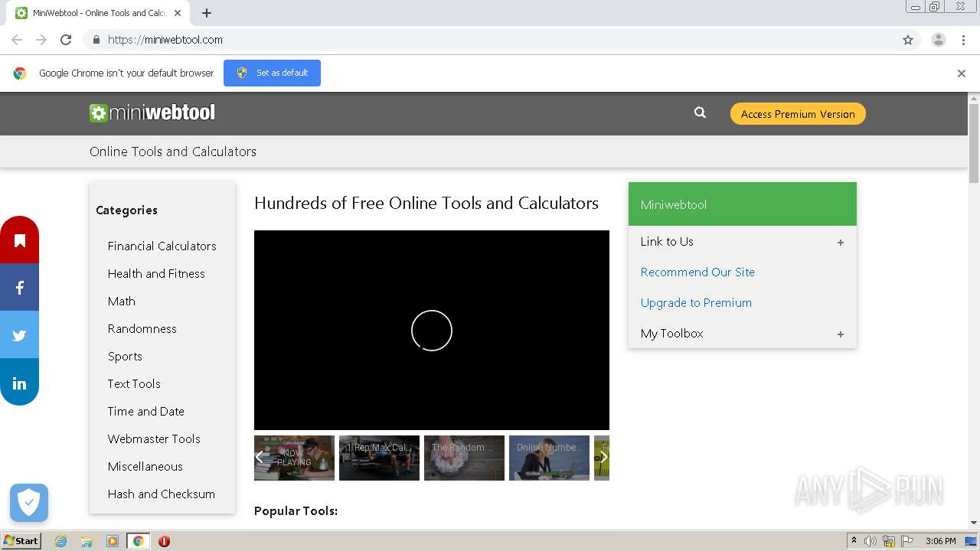
Task: Open a new browser tab
Action: point(207,13)
